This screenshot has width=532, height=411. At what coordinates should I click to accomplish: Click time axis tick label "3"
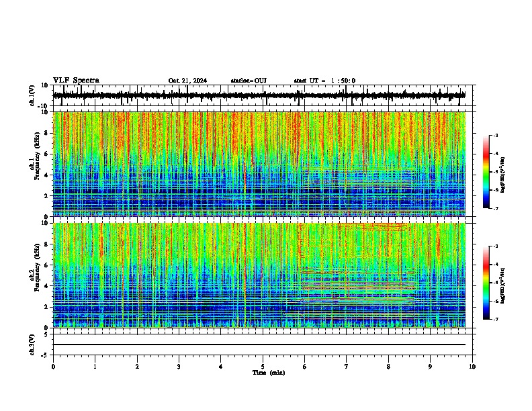click(179, 367)
